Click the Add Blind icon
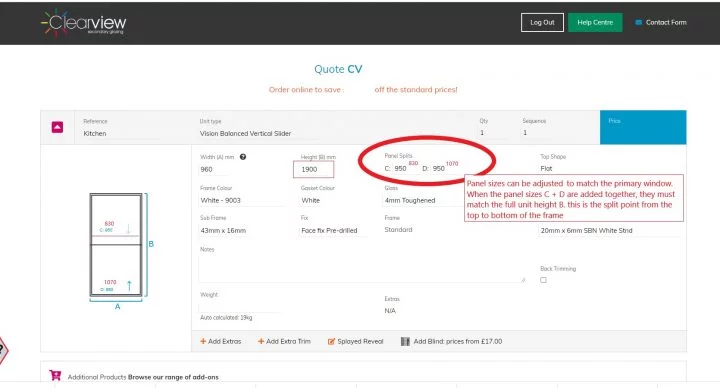 pos(405,341)
